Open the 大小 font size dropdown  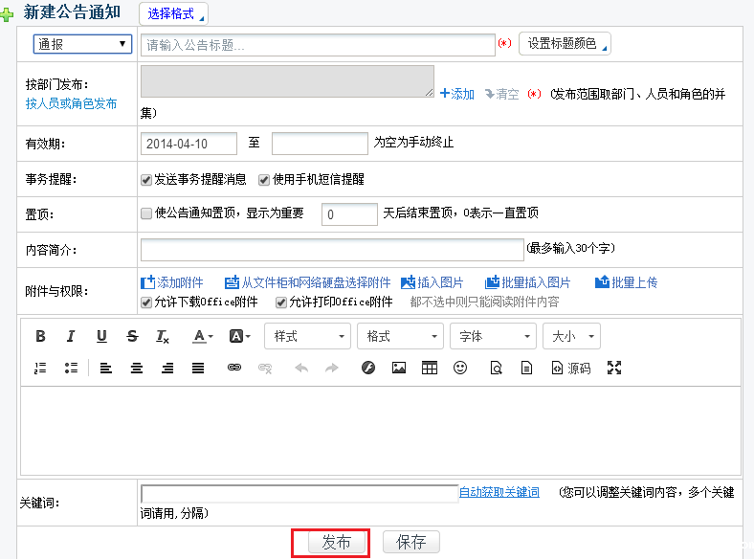tap(571, 336)
